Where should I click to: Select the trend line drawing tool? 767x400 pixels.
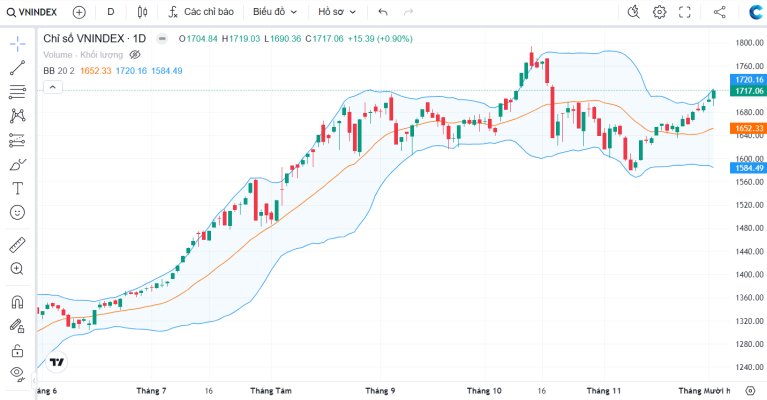(x=17, y=68)
